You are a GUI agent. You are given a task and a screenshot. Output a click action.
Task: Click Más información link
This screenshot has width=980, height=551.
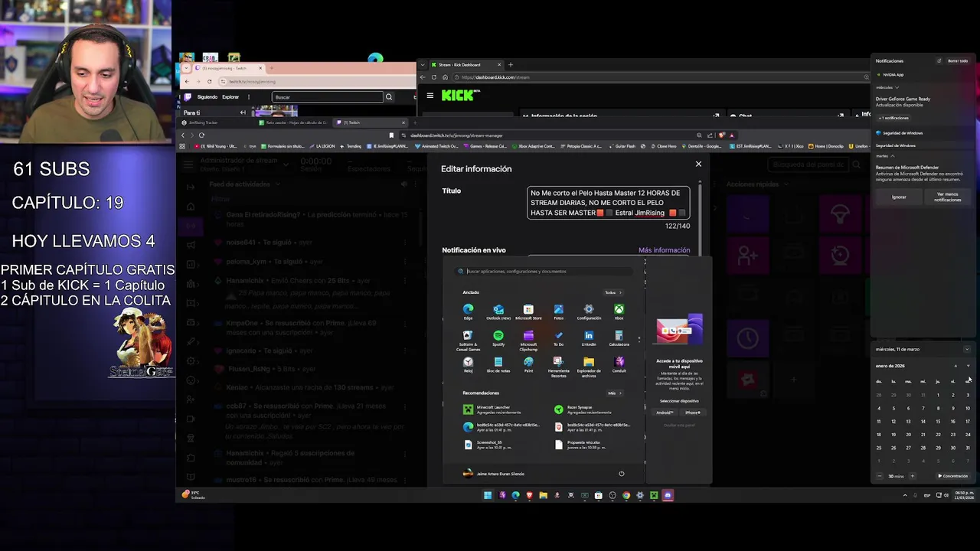(x=664, y=250)
